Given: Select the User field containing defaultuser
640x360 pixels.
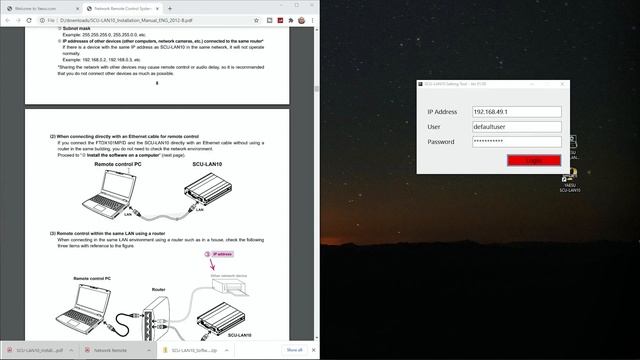Looking at the screenshot, I should tap(517, 127).
